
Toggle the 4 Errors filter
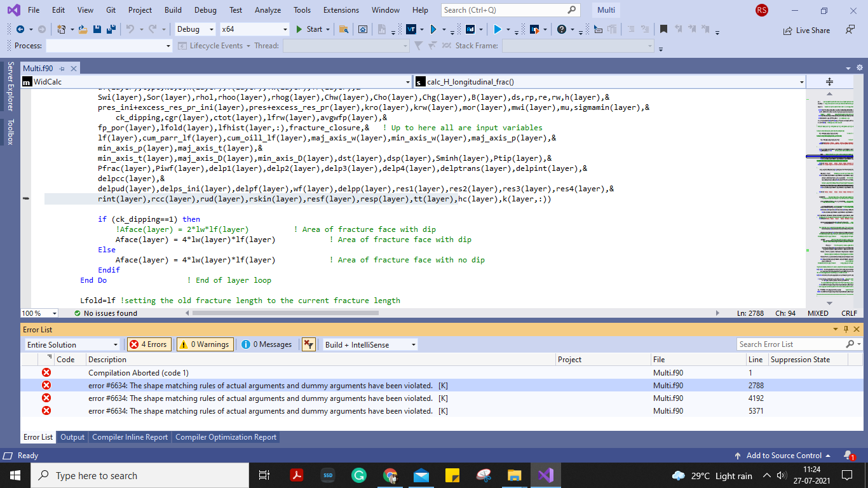[149, 344]
